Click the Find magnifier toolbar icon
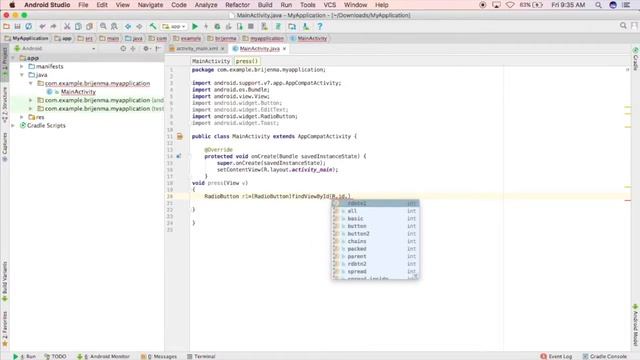Image resolution: width=640 pixels, height=360 pixels. coord(103,26)
